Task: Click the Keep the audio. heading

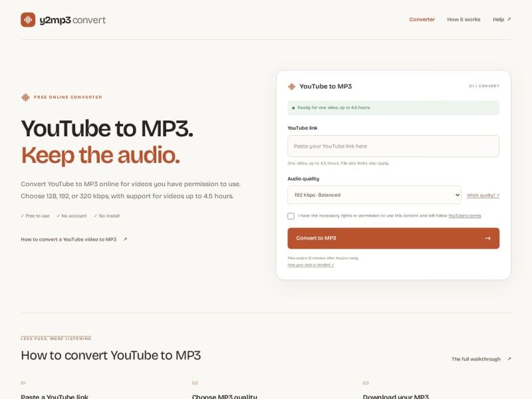Action: click(x=100, y=155)
